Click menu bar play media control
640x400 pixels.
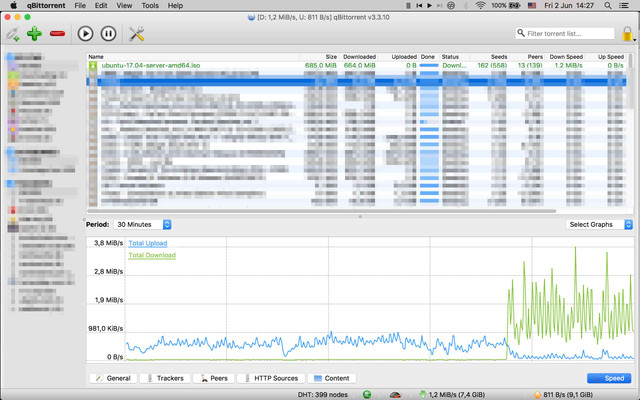[429, 5]
